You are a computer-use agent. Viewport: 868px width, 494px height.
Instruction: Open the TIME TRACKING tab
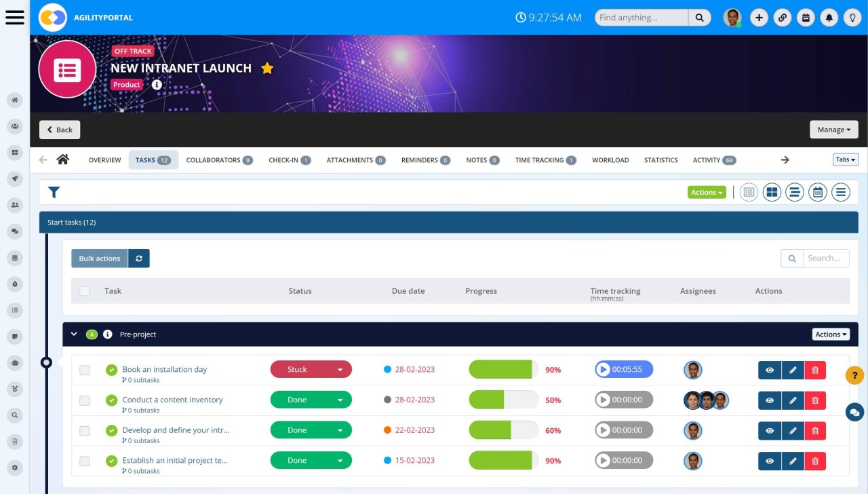(540, 159)
